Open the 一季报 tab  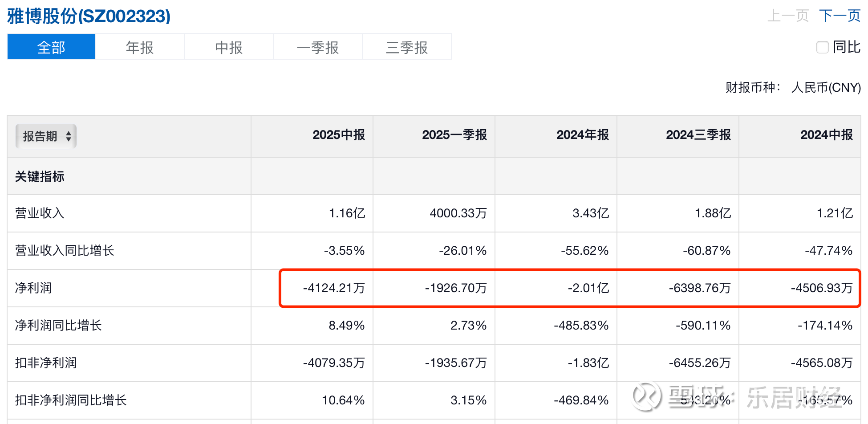[x=318, y=47]
